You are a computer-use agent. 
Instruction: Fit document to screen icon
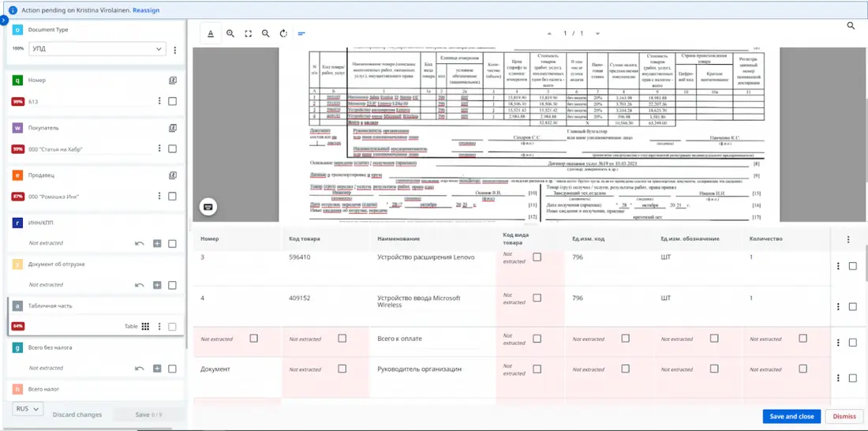pos(248,34)
